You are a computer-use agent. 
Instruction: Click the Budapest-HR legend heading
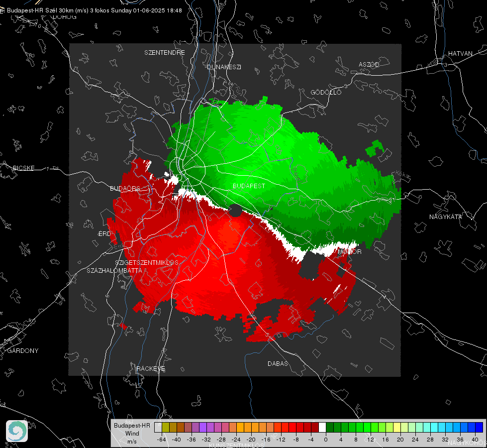click(x=132, y=426)
